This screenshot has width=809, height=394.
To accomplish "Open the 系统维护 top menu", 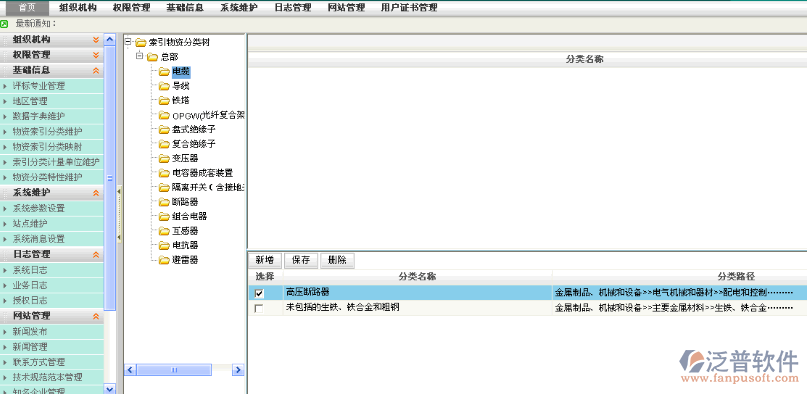I will [238, 8].
